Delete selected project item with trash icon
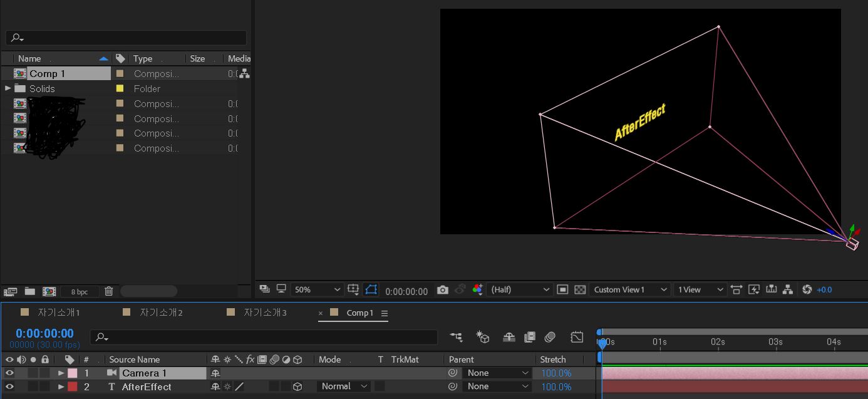This screenshot has width=868, height=399. click(x=109, y=291)
